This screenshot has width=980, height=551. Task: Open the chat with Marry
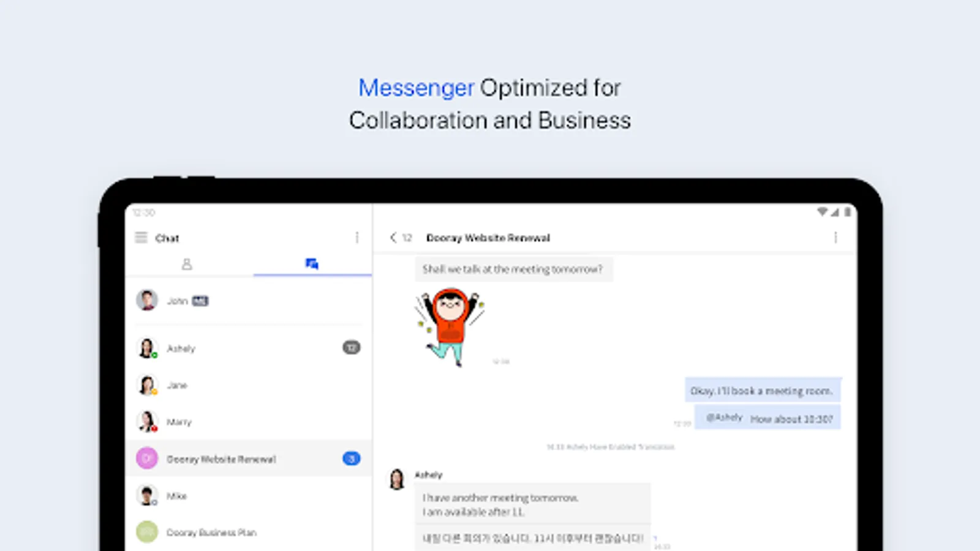coord(249,422)
